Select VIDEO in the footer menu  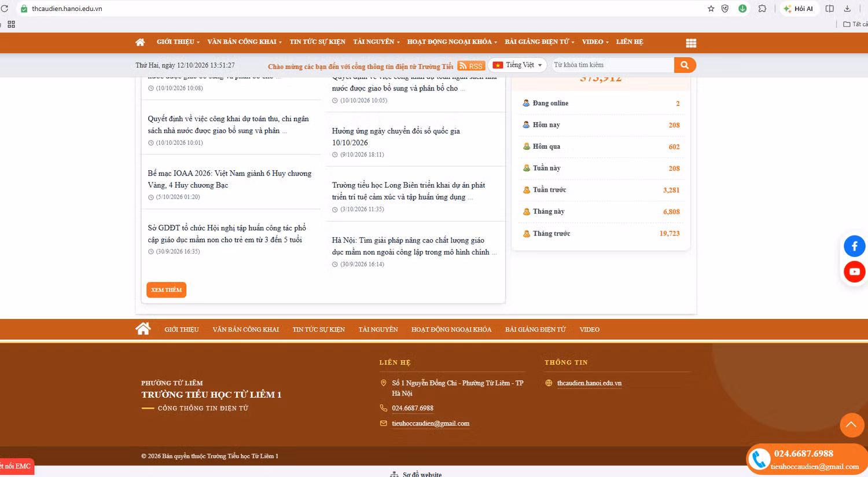[590, 329]
